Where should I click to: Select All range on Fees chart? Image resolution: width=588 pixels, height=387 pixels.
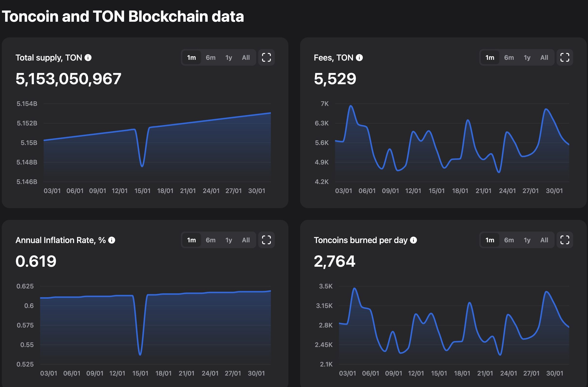pos(544,58)
